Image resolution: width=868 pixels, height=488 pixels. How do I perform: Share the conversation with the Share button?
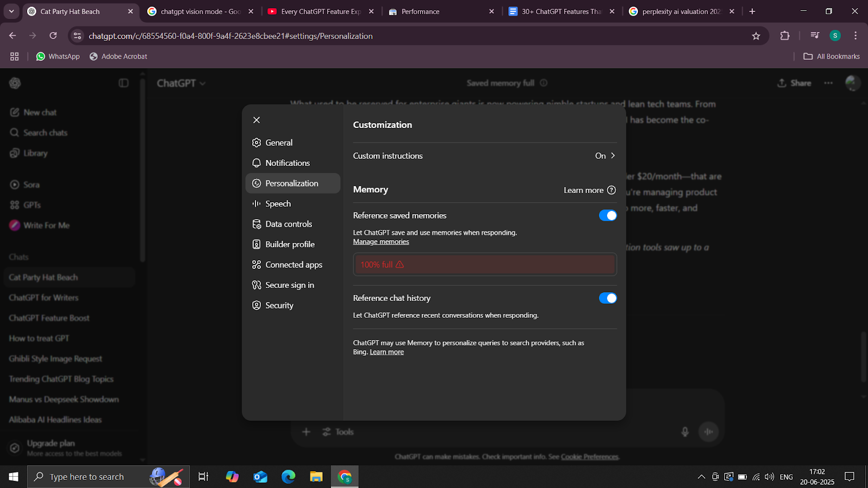pyautogui.click(x=794, y=83)
